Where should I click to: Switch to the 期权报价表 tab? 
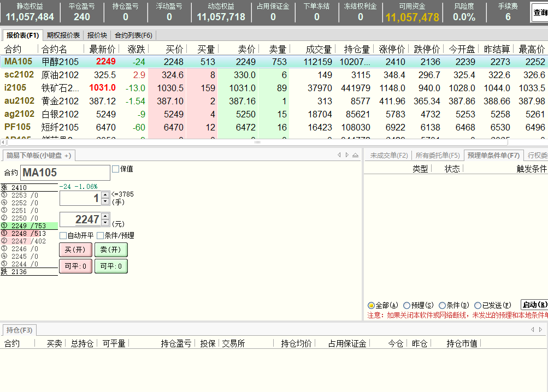click(63, 35)
